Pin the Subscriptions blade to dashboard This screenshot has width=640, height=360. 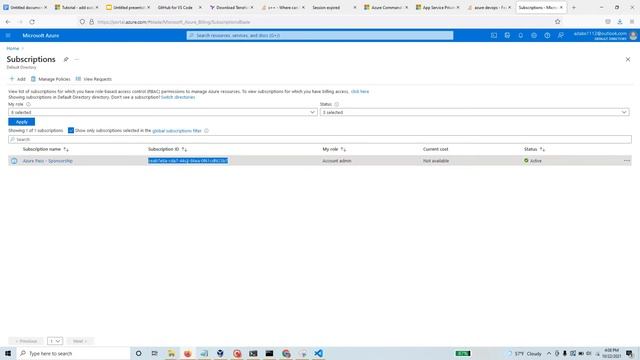click(66, 60)
